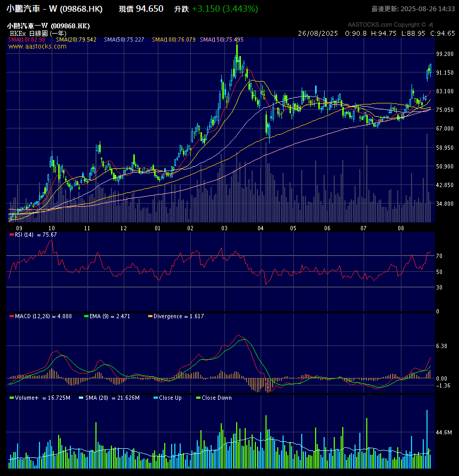The width and height of the screenshot is (459, 476).
Task: Click the SMA(150):75.495 indicator label
Action: 222,39
